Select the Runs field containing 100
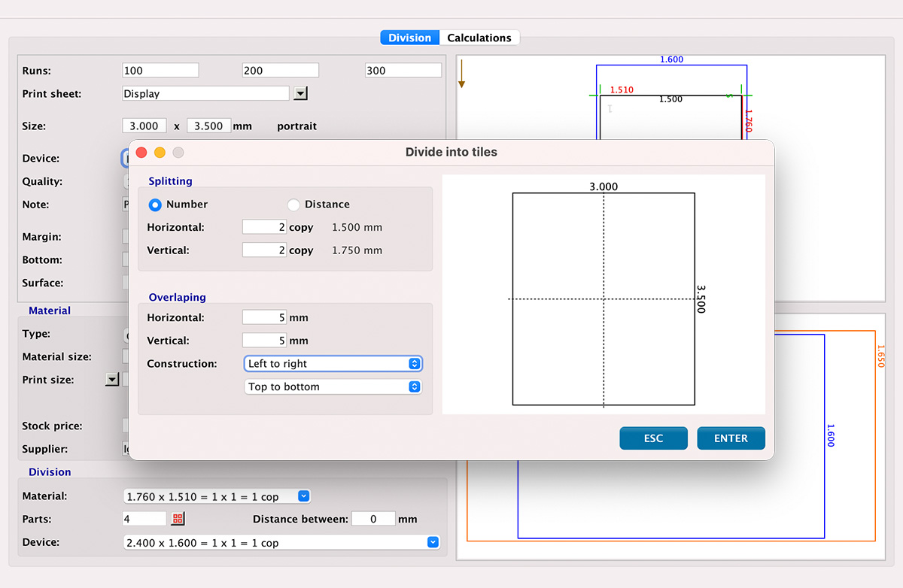 pos(160,70)
